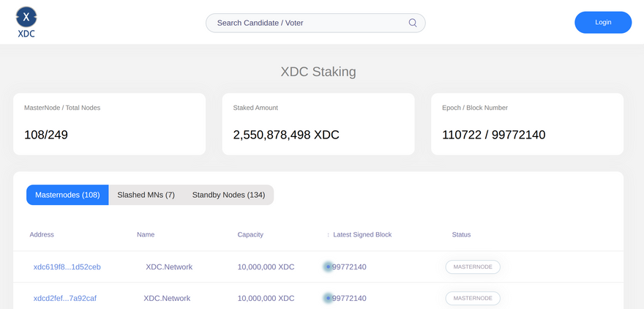Sort by Latest Signed Block column
Image resolution: width=644 pixels, height=309 pixels.
pyautogui.click(x=362, y=235)
